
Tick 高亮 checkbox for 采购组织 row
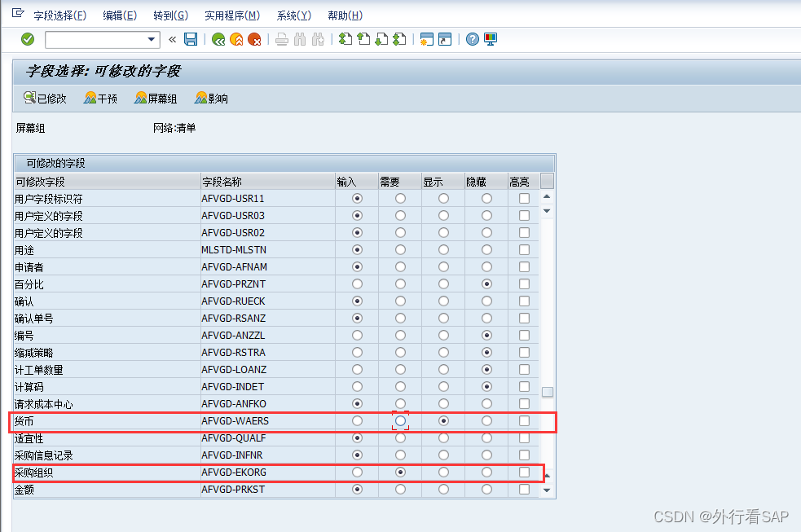pos(524,473)
